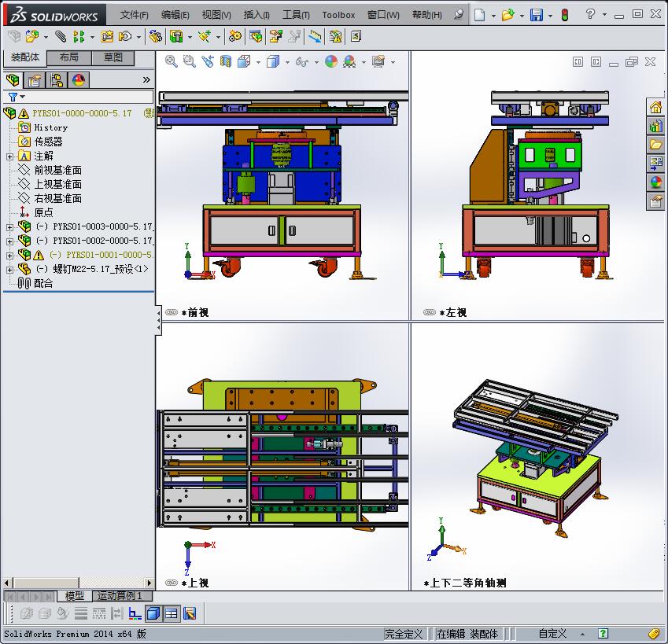
Task: Click the Bill of Materials icon
Action: point(256,37)
